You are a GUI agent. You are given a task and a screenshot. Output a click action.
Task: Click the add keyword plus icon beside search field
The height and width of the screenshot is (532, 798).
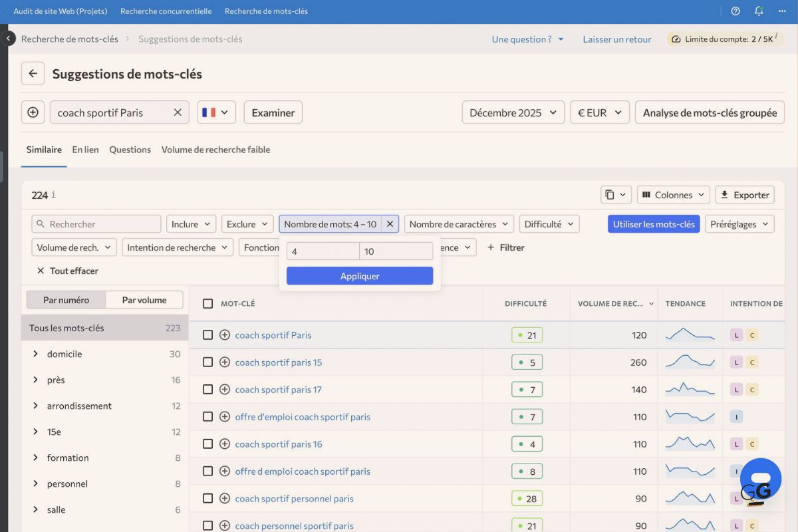click(x=33, y=112)
